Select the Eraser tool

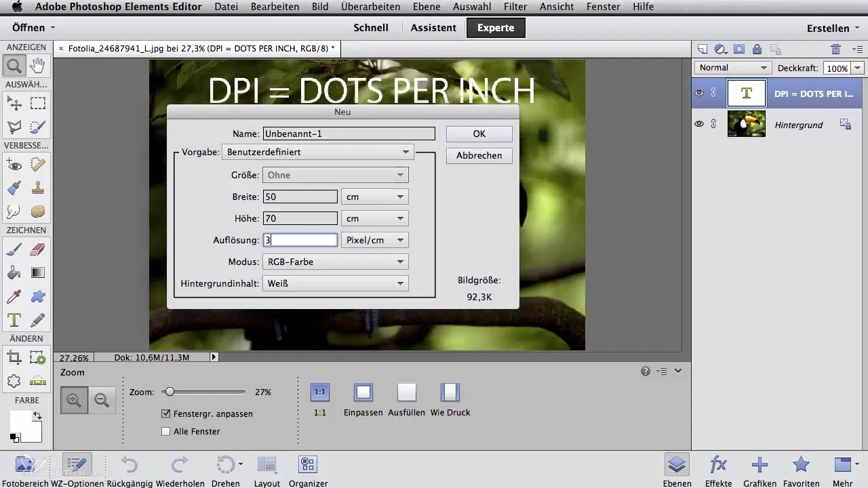click(x=38, y=249)
